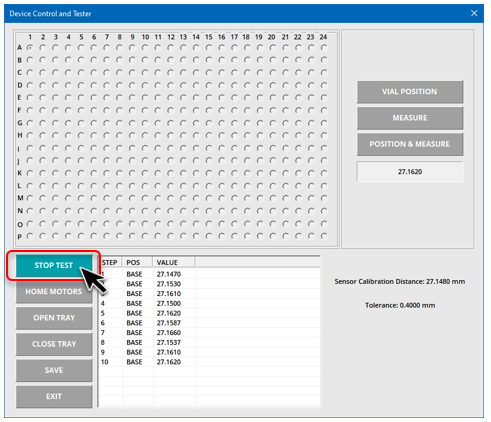This screenshot has width=491, height=422.
Task: Select the well H12 radio button
Action: pos(171,135)
